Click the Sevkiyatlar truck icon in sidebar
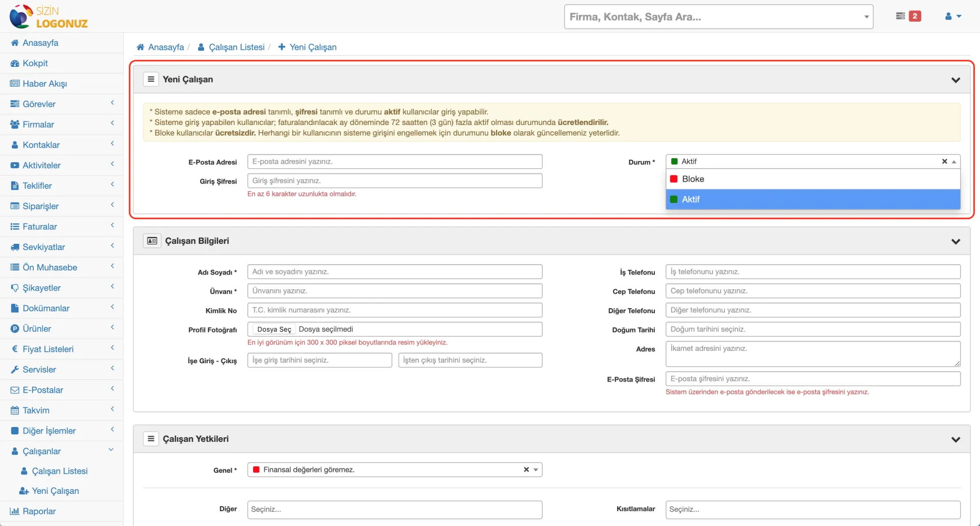Viewport: 980px width, 526px height. (15, 247)
